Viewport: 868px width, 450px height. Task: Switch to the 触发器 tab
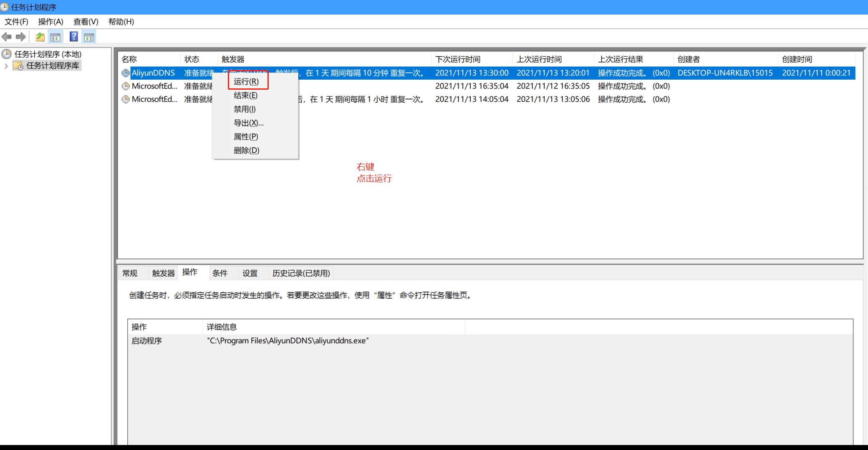(x=162, y=273)
